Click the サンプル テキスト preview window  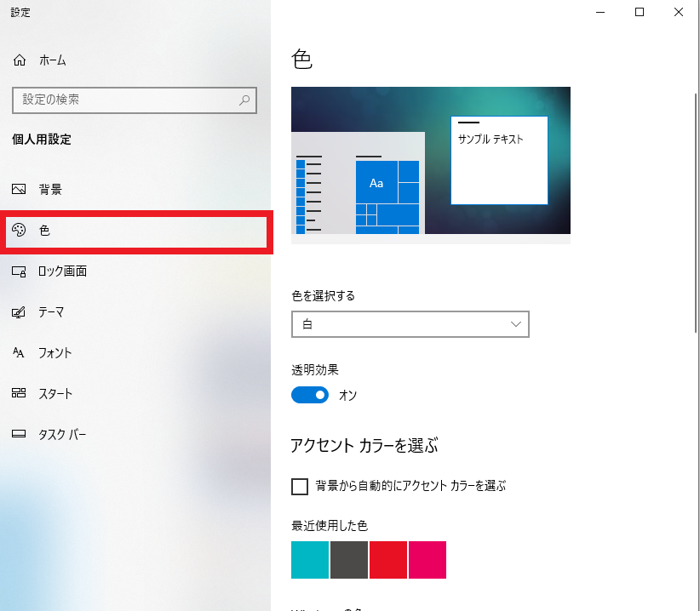tap(499, 161)
